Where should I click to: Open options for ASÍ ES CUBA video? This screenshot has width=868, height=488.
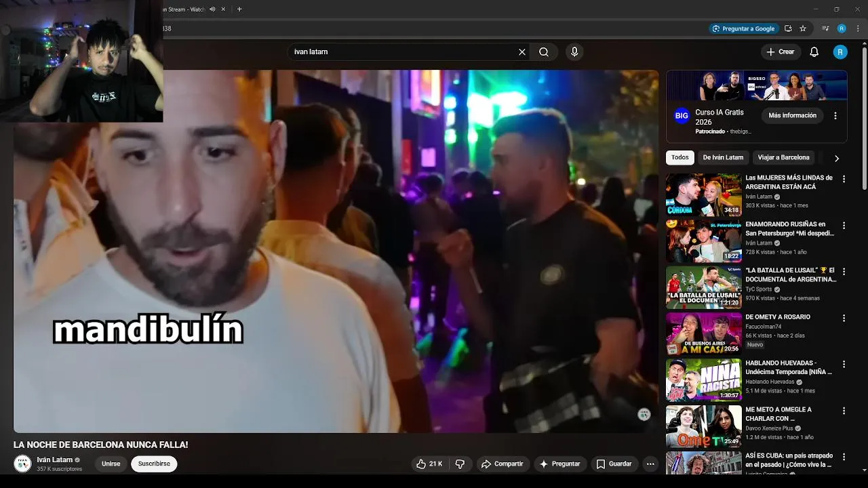click(x=844, y=456)
